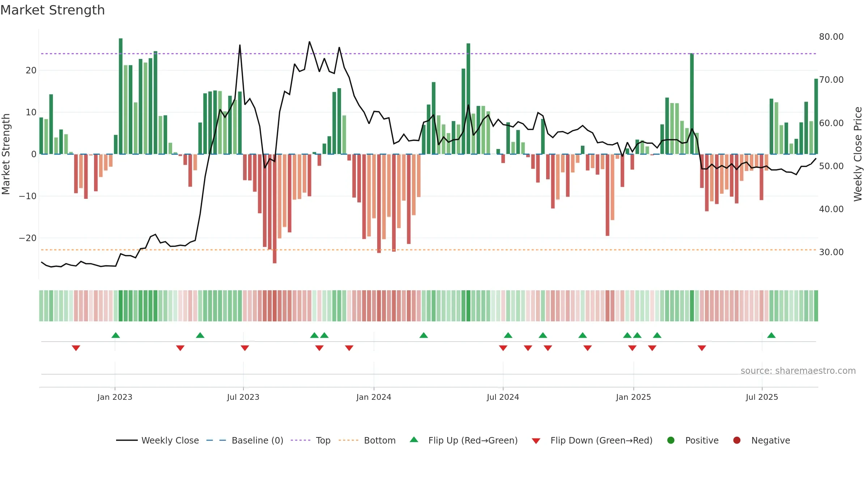Click the 50.00 price tick label

(x=831, y=166)
